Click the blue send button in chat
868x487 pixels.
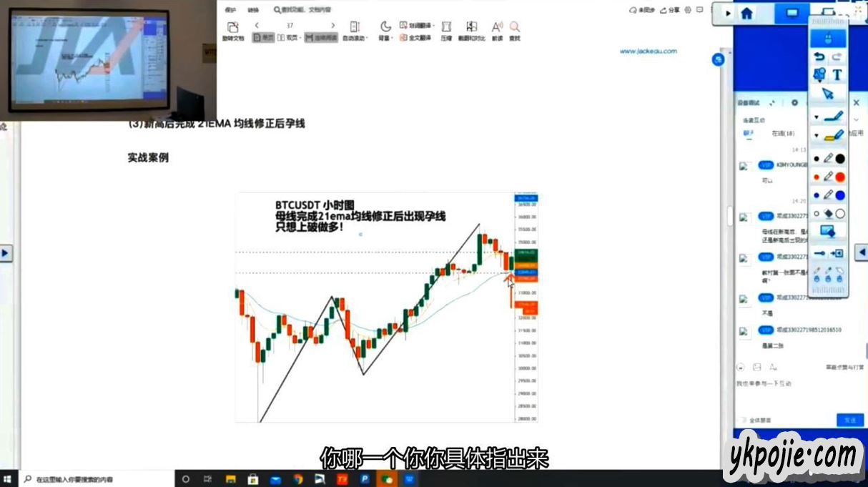[x=849, y=420]
